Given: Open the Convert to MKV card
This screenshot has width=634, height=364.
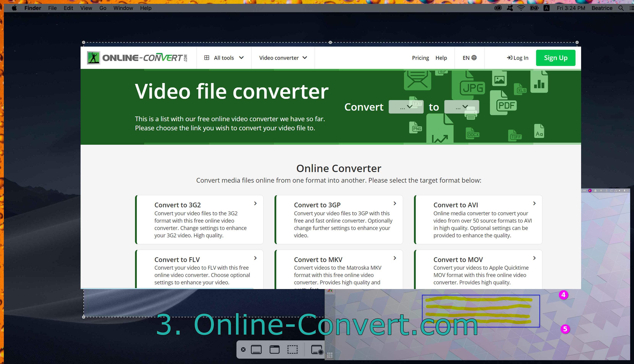Looking at the screenshot, I should coord(339,270).
